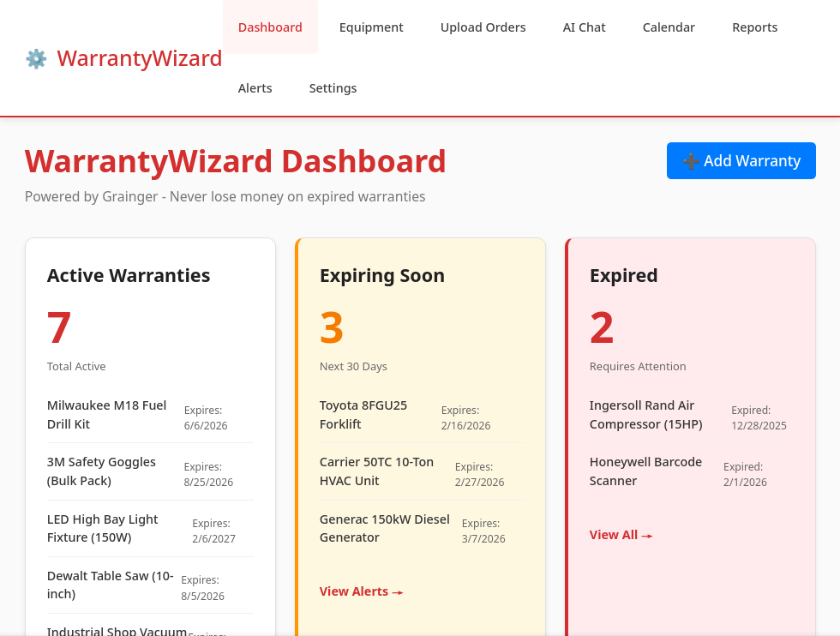
Task: Switch to the Calendar view
Action: tap(669, 27)
